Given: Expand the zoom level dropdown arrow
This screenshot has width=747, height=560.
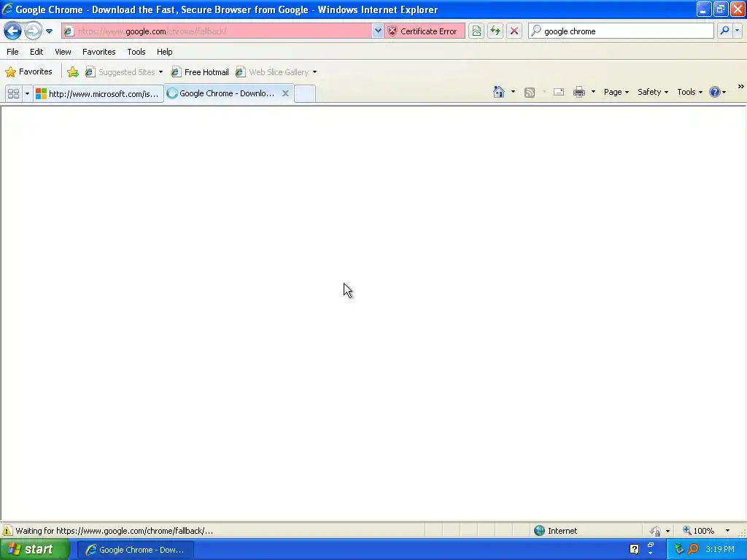Looking at the screenshot, I should 727,531.
